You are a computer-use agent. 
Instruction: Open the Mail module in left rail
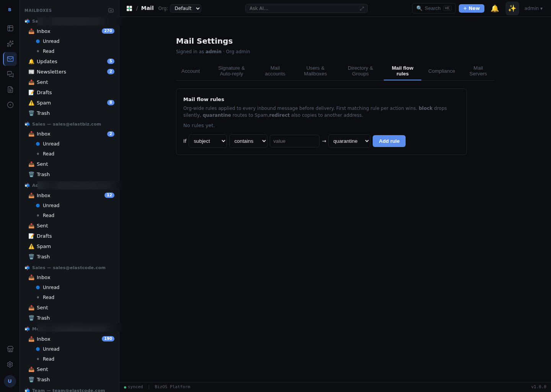10,59
